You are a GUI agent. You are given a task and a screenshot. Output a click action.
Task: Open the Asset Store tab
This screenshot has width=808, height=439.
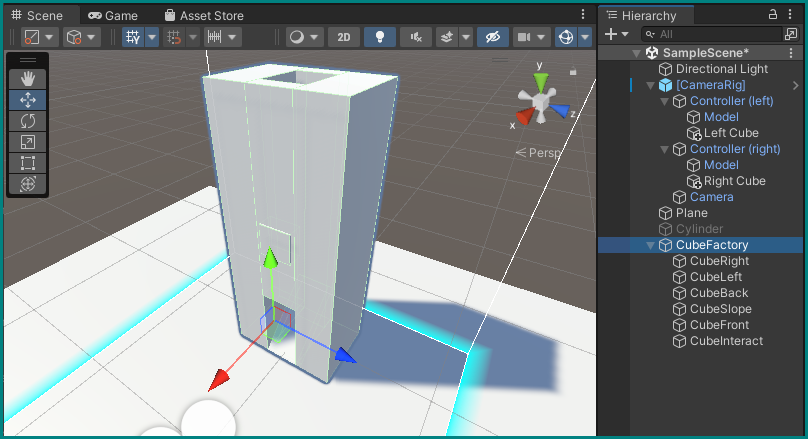coord(203,16)
